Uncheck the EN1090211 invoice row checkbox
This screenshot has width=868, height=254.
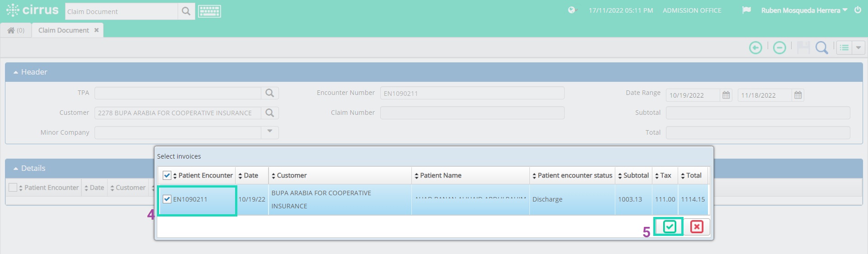pos(167,199)
